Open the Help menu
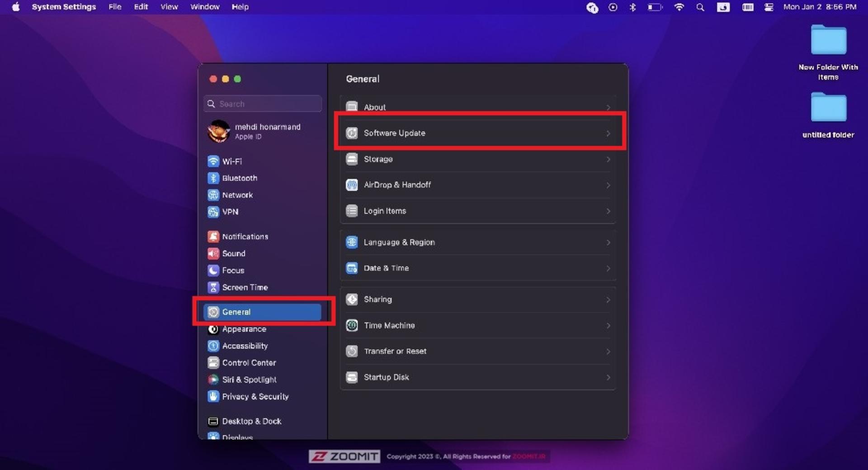This screenshot has height=470, width=868. (x=240, y=7)
